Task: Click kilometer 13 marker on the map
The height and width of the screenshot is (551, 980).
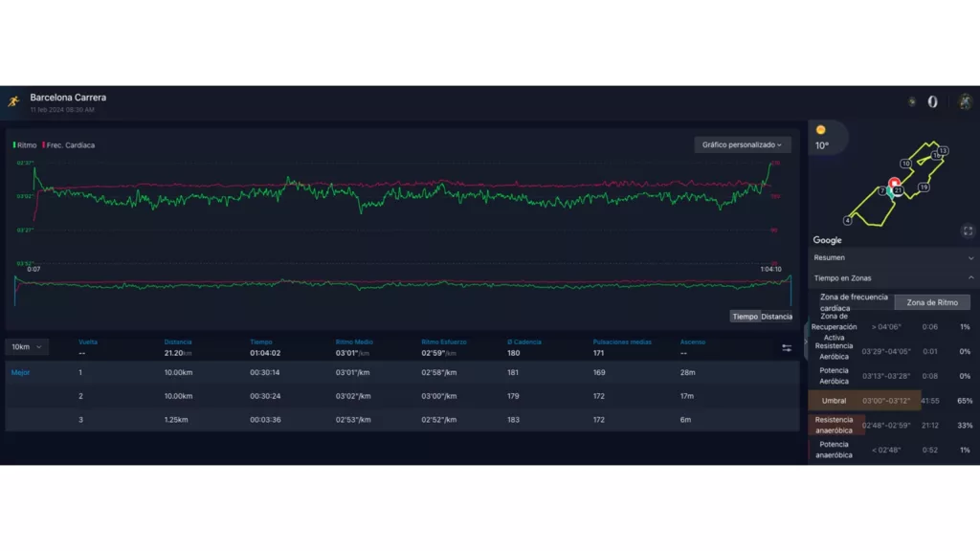Action: (943, 151)
